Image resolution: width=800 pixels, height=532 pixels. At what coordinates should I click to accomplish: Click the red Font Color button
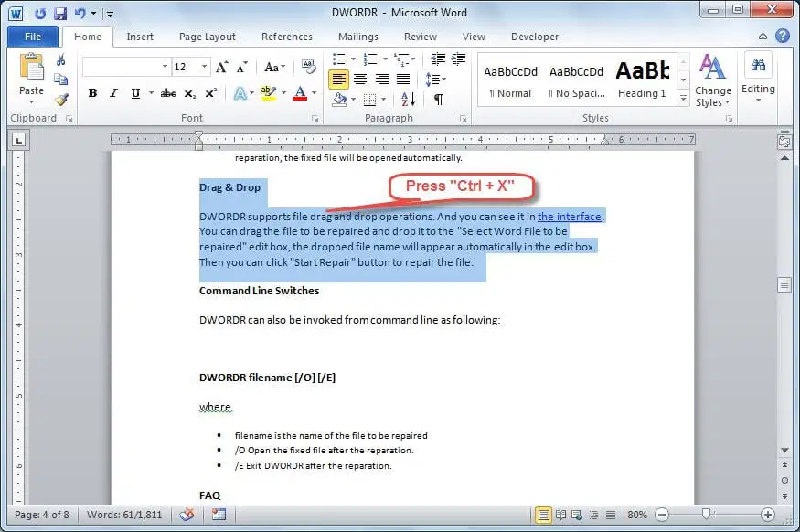coord(300,93)
